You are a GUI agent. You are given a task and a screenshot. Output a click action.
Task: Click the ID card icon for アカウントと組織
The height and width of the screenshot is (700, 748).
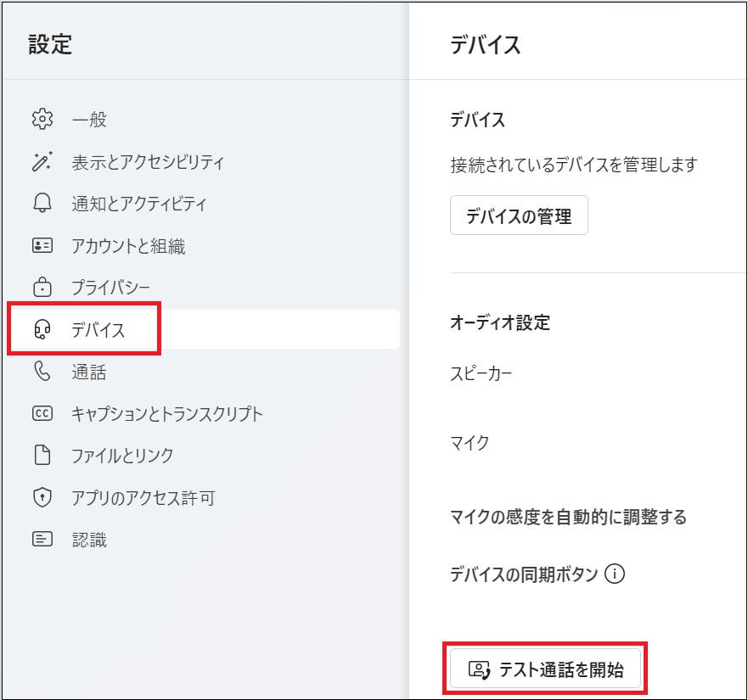pyautogui.click(x=42, y=246)
